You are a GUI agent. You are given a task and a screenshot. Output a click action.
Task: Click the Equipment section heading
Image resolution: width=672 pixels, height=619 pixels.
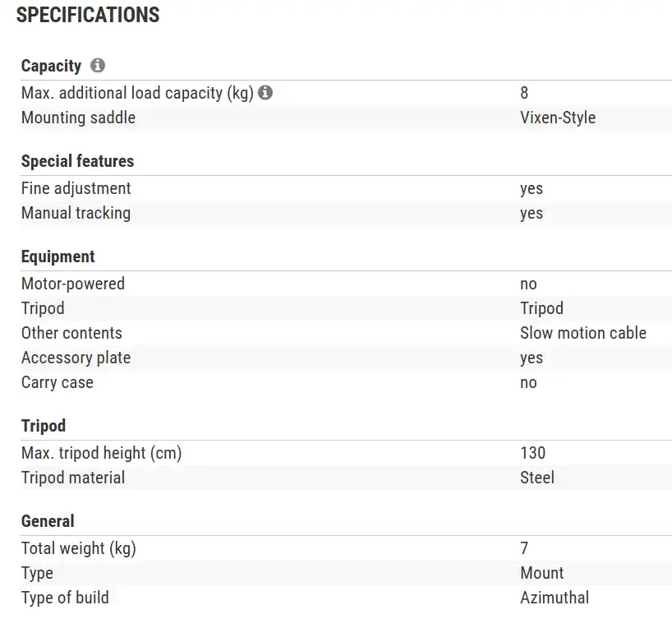point(58,256)
